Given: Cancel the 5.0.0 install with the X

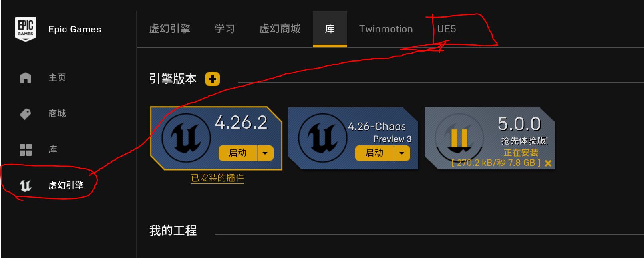Looking at the screenshot, I should click(x=548, y=163).
